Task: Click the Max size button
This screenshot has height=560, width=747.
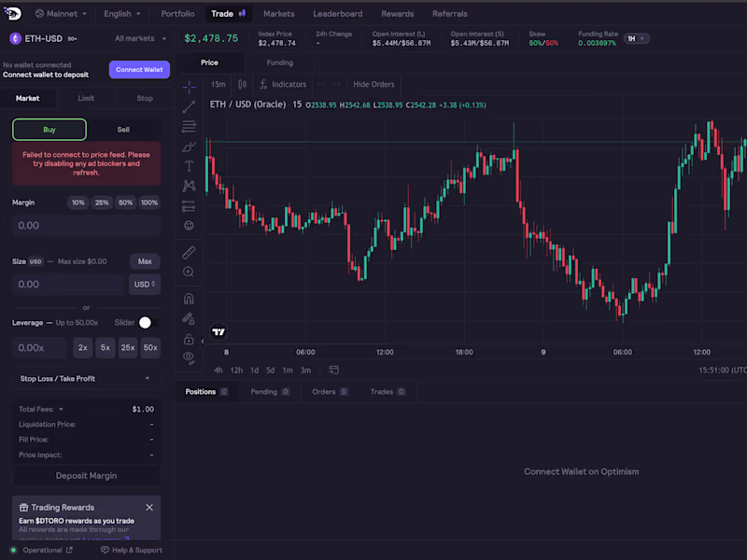Action: (145, 261)
